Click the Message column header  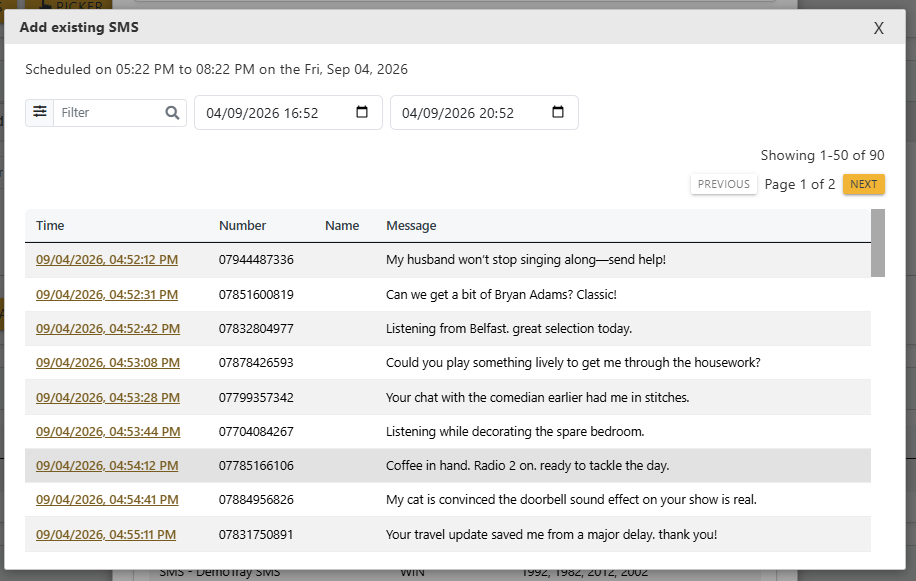point(411,225)
